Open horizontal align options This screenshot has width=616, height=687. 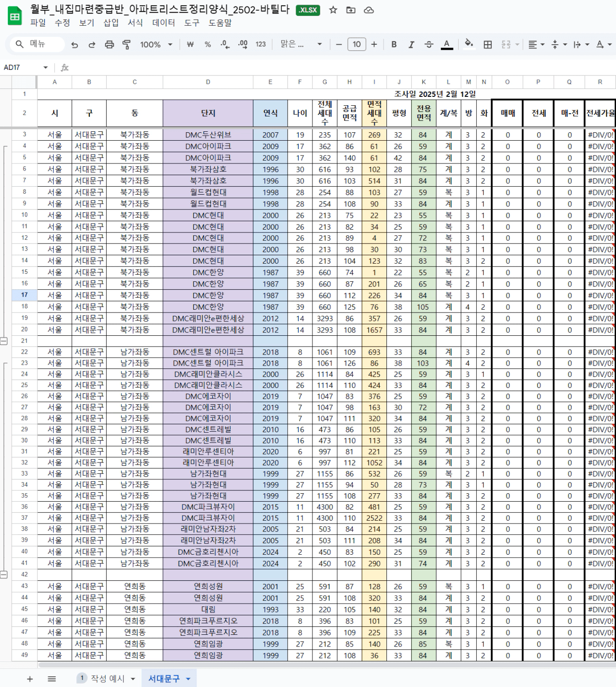536,45
